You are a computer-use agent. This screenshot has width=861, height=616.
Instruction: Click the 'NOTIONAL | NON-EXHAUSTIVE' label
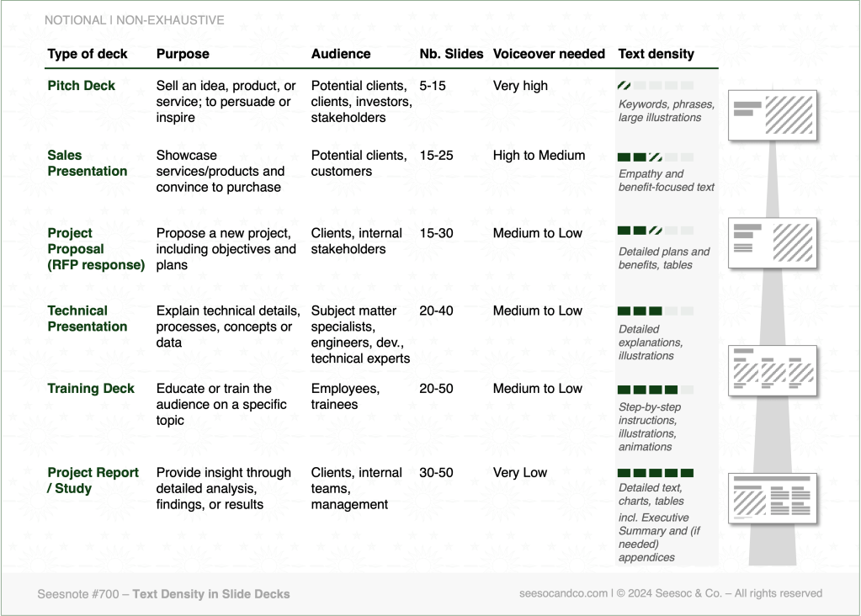click(134, 20)
